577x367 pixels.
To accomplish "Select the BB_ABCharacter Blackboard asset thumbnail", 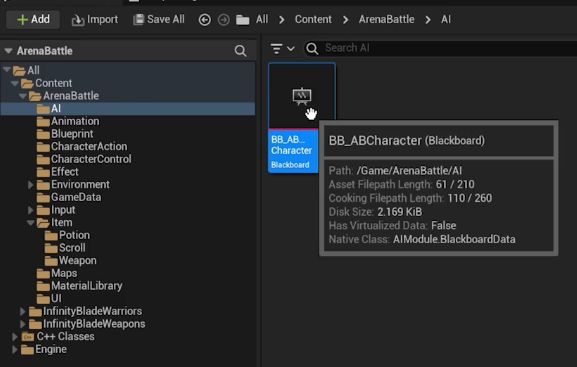I will 302,96.
